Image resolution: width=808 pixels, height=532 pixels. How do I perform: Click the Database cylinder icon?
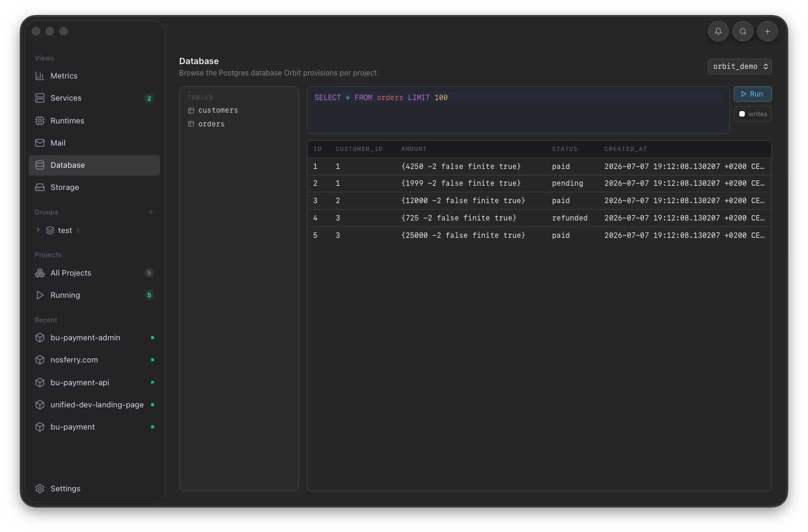[40, 165]
